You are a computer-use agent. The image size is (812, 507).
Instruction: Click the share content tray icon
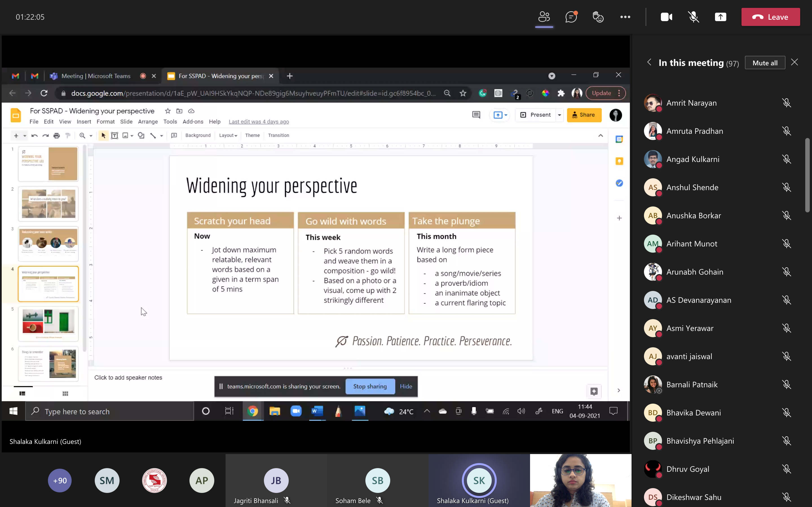[720, 17]
